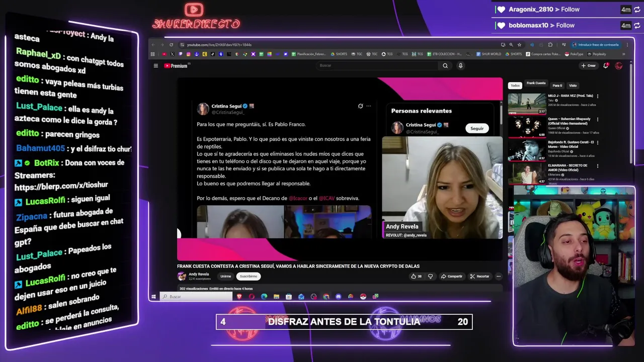The image size is (644, 362).
Task: Open the YouTube account avatar menu
Action: [619, 65]
